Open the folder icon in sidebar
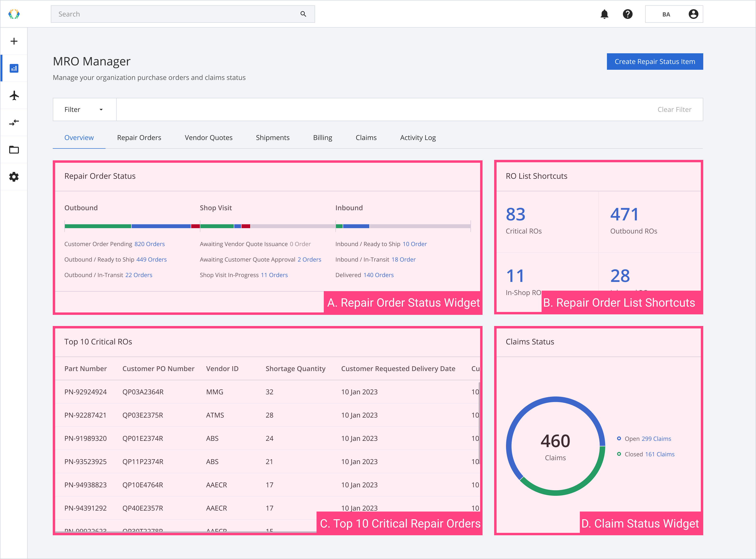756x559 pixels. coord(14,150)
